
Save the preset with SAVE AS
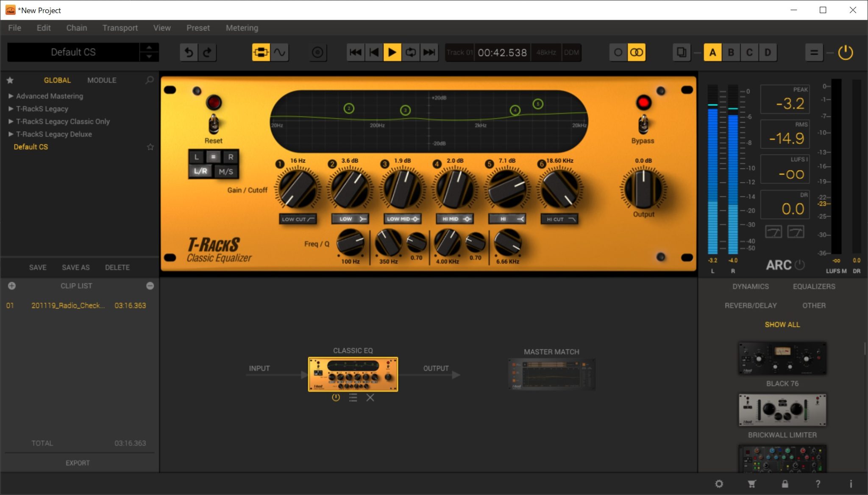75,267
